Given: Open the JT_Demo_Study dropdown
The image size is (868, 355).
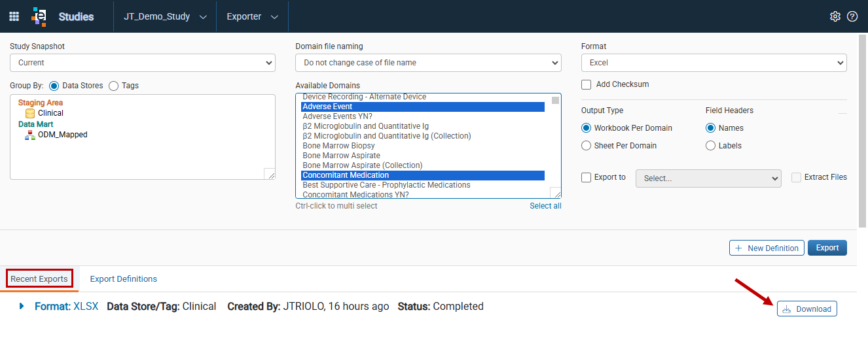Looking at the screenshot, I should point(165,16).
